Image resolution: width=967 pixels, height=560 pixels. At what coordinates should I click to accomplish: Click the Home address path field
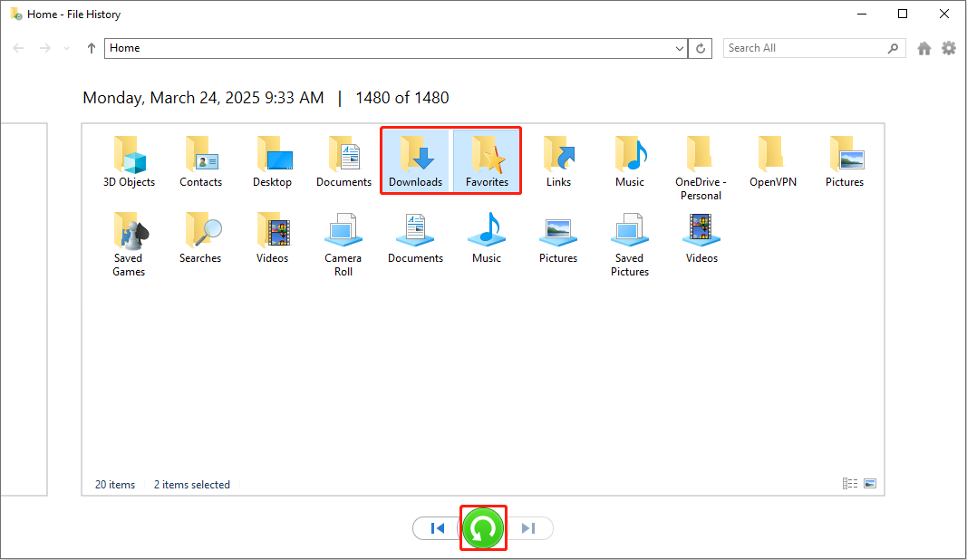tap(390, 48)
